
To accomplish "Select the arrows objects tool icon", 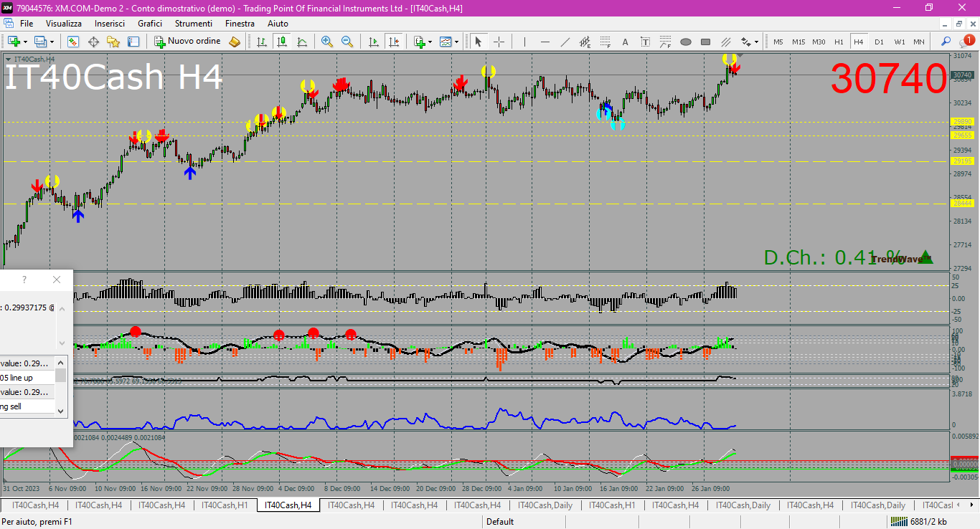I will click(x=746, y=42).
